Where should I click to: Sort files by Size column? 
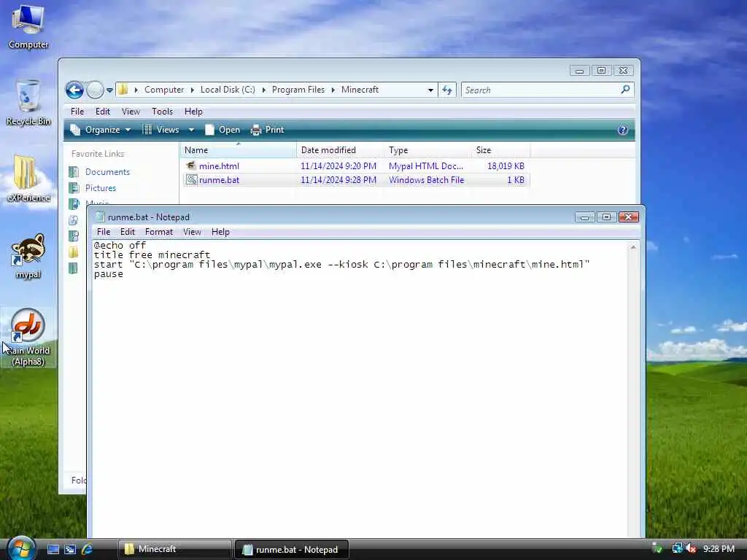click(500, 150)
